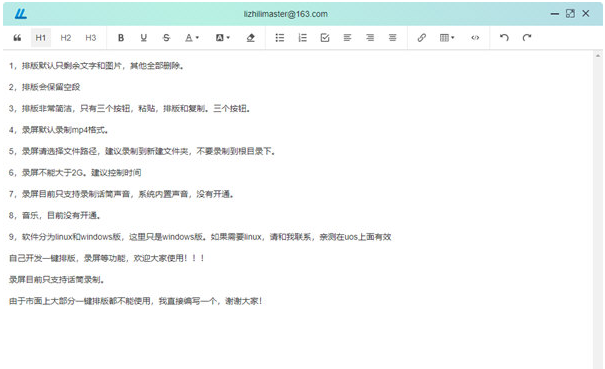
Task: Minimize the editor window
Action: tap(555, 14)
